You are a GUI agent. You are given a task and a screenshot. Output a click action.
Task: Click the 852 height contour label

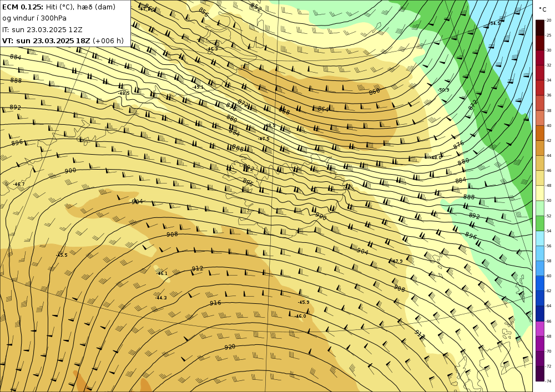coord(255,7)
